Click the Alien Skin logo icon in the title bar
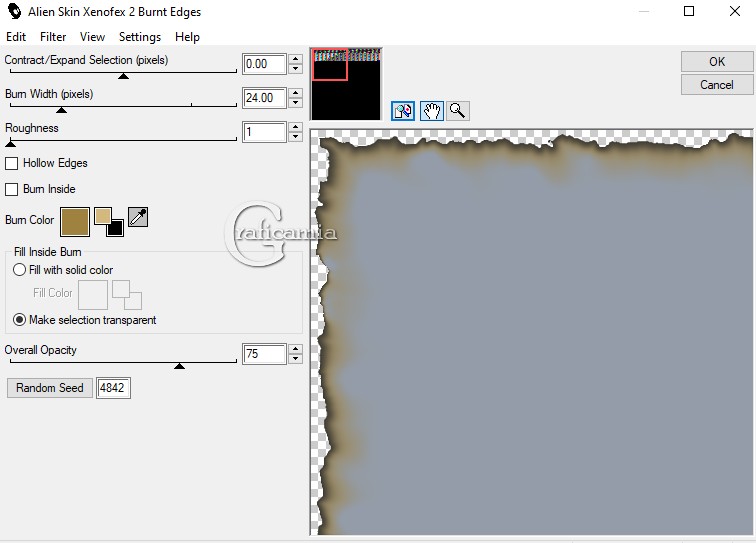This screenshot has height=543, width=756. point(14,11)
